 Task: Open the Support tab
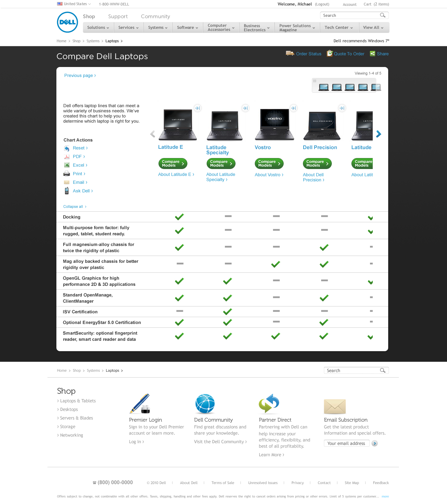[118, 16]
